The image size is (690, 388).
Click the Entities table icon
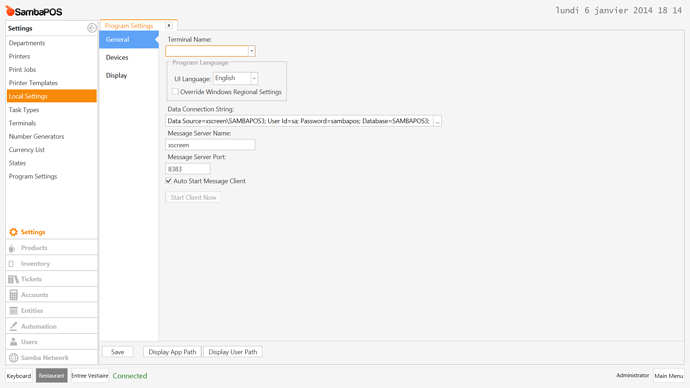click(x=14, y=311)
